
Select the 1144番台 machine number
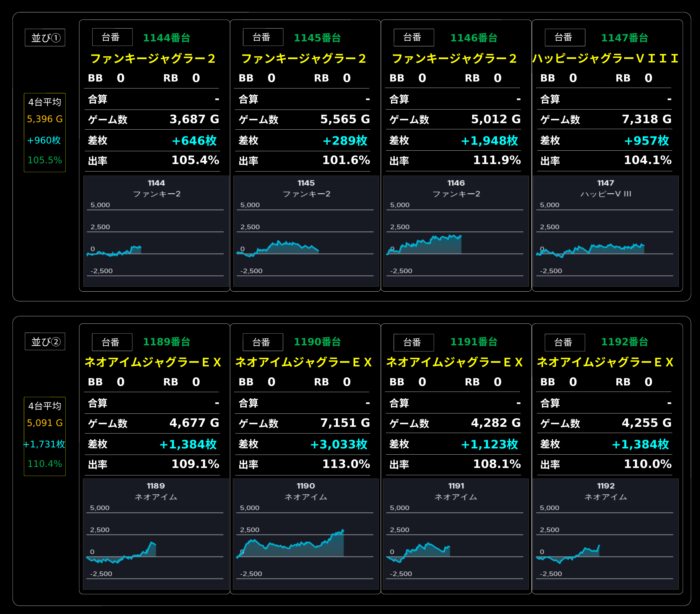click(x=166, y=38)
